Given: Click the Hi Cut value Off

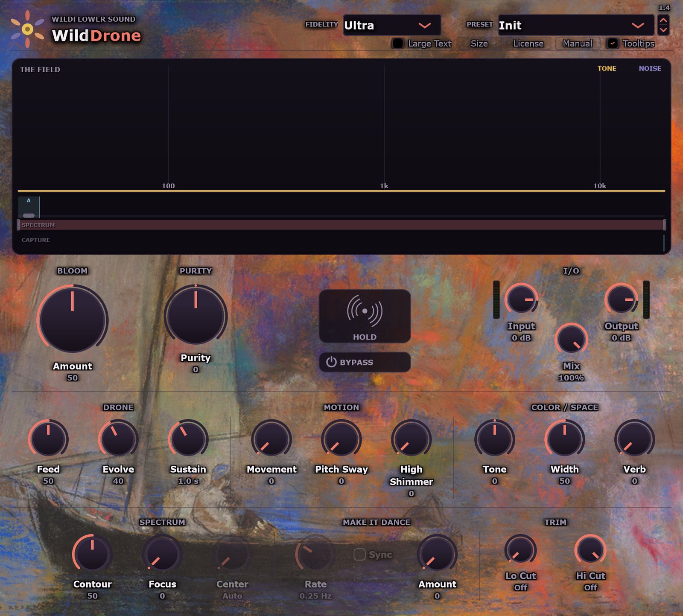Looking at the screenshot, I should point(591,587).
